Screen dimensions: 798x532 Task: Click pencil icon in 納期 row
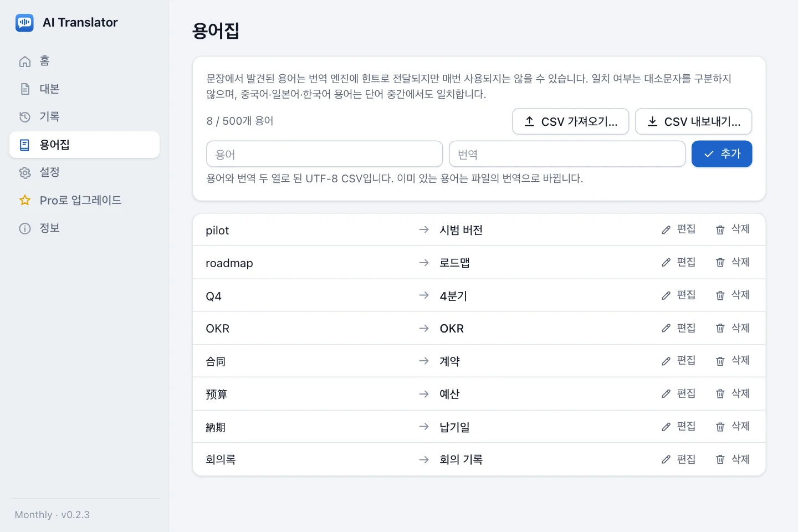[x=666, y=427]
